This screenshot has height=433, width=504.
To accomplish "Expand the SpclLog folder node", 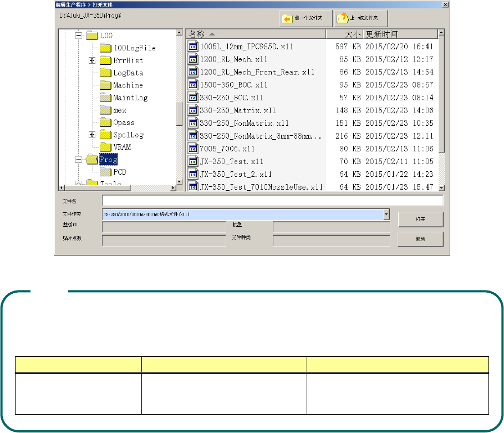I will point(92,135).
